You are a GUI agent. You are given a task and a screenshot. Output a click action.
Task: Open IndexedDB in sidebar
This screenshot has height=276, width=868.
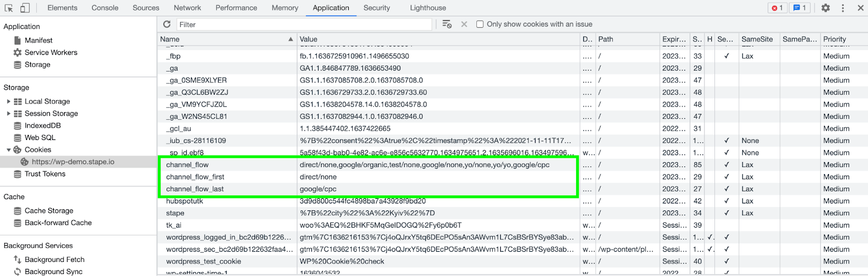pyautogui.click(x=42, y=125)
